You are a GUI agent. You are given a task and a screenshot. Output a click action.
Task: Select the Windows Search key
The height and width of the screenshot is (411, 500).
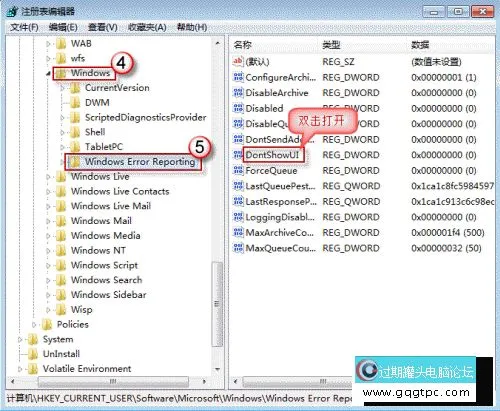point(107,280)
